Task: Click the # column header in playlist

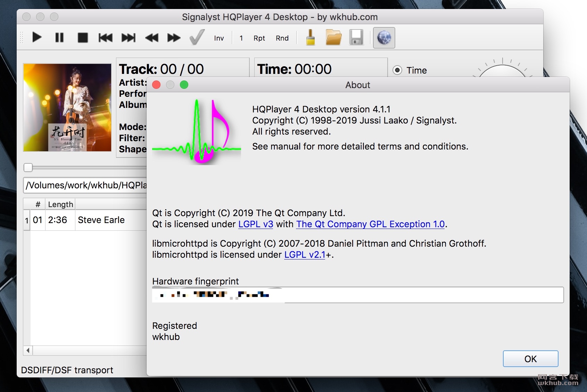Action: (x=38, y=204)
